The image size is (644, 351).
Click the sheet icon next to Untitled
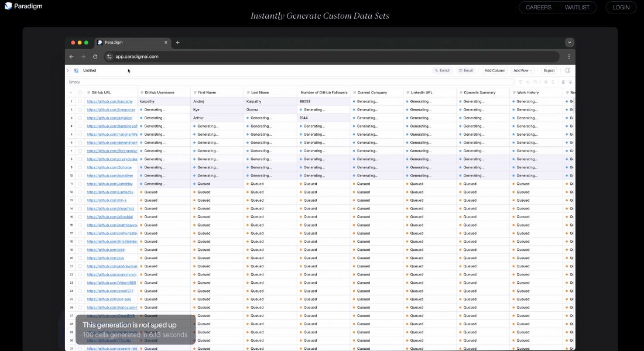click(x=76, y=71)
